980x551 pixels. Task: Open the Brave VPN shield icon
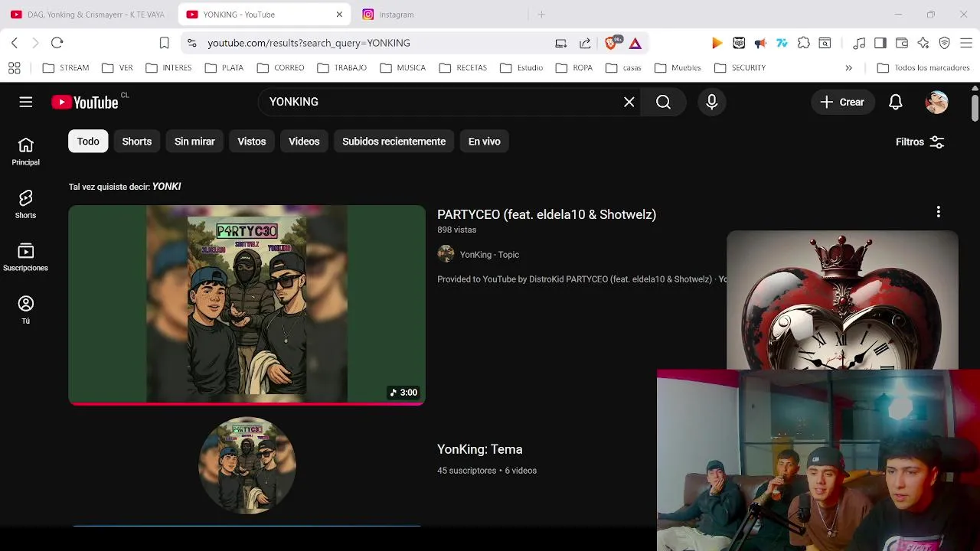[945, 43]
